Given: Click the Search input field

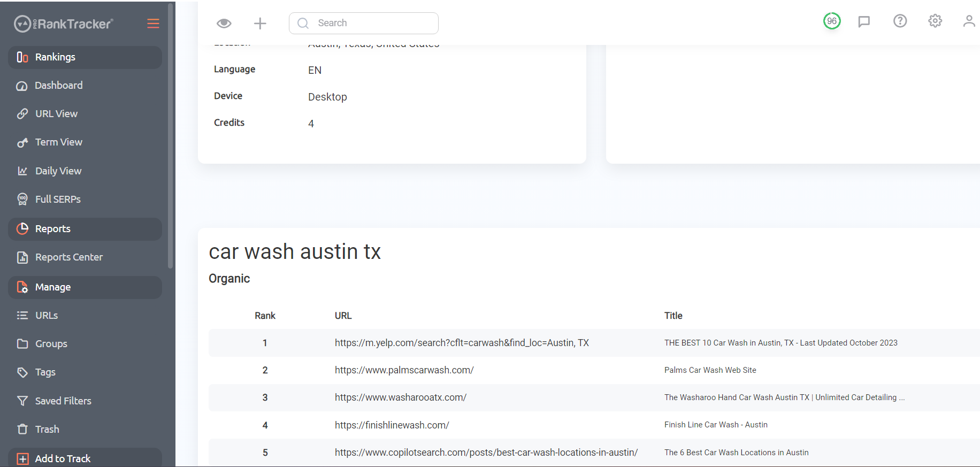Looking at the screenshot, I should pos(364,23).
